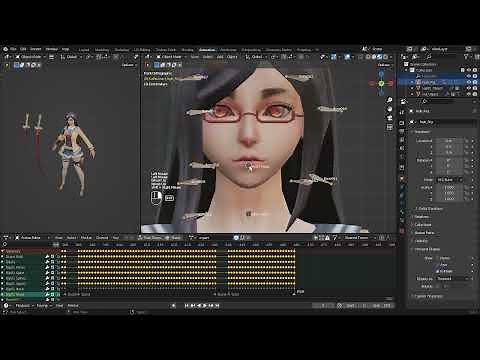Screen dimensions: 480x360
Task: Open Options dropdown in face viewport
Action: pos(384,65)
